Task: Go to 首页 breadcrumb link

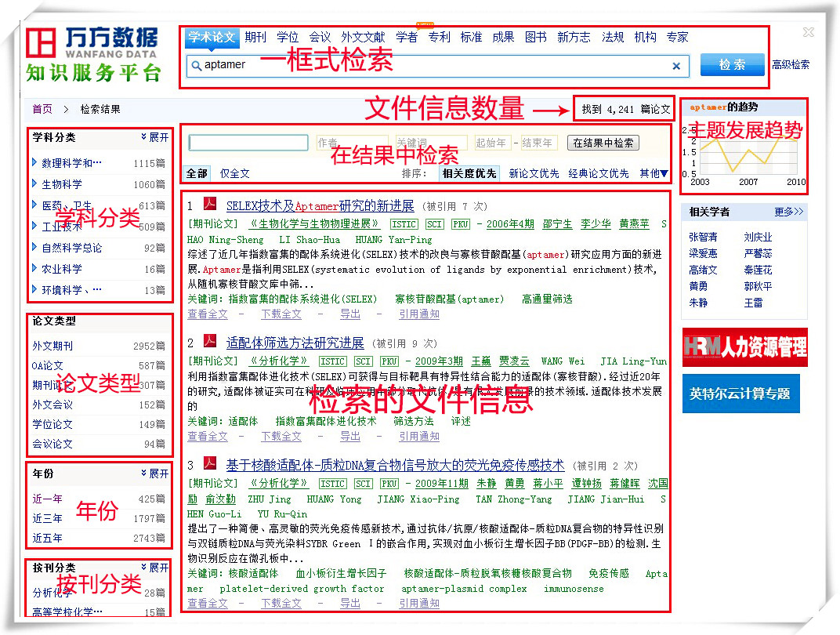Action: tap(42, 109)
